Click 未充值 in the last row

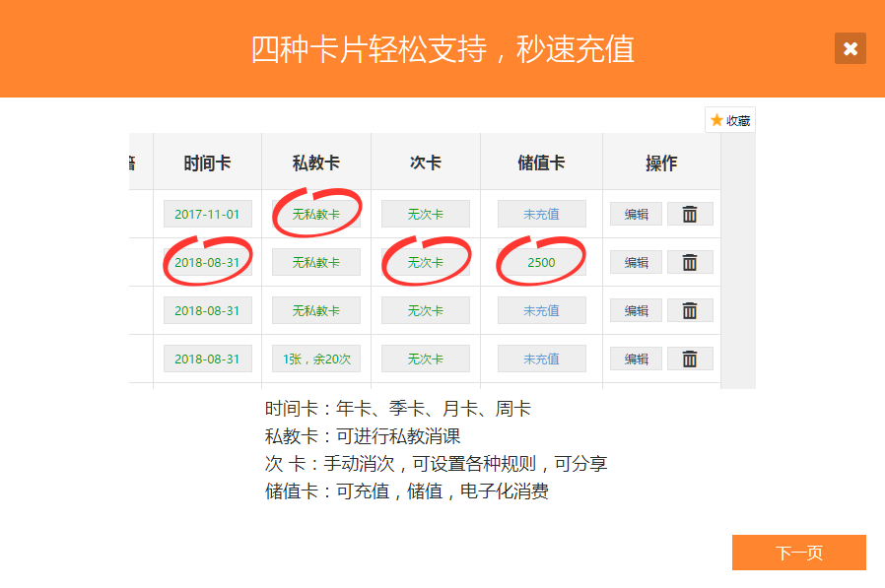coord(541,359)
